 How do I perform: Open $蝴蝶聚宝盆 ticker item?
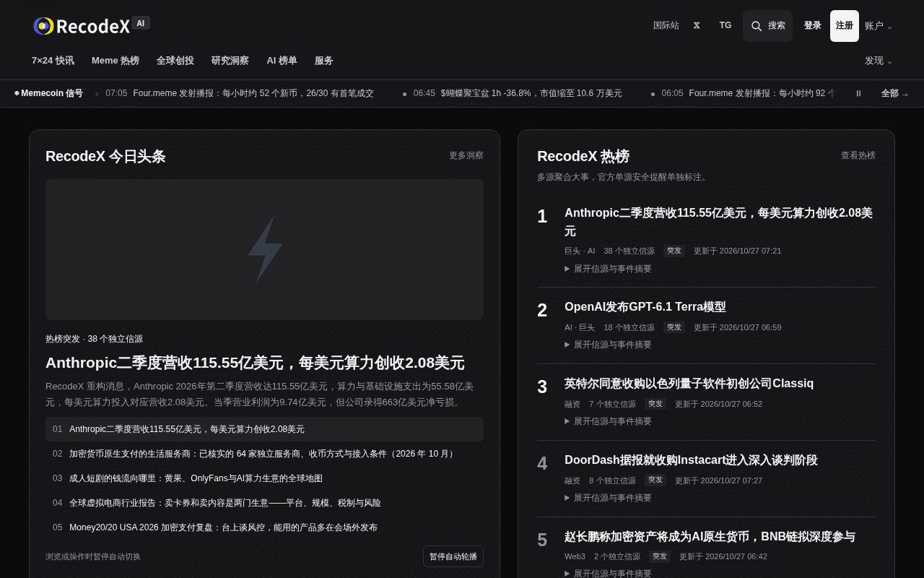coord(518,93)
